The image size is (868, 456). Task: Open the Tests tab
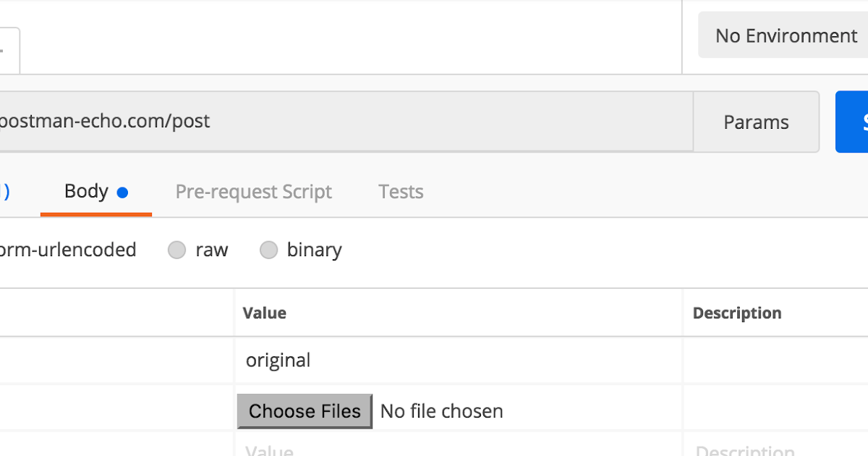(401, 193)
